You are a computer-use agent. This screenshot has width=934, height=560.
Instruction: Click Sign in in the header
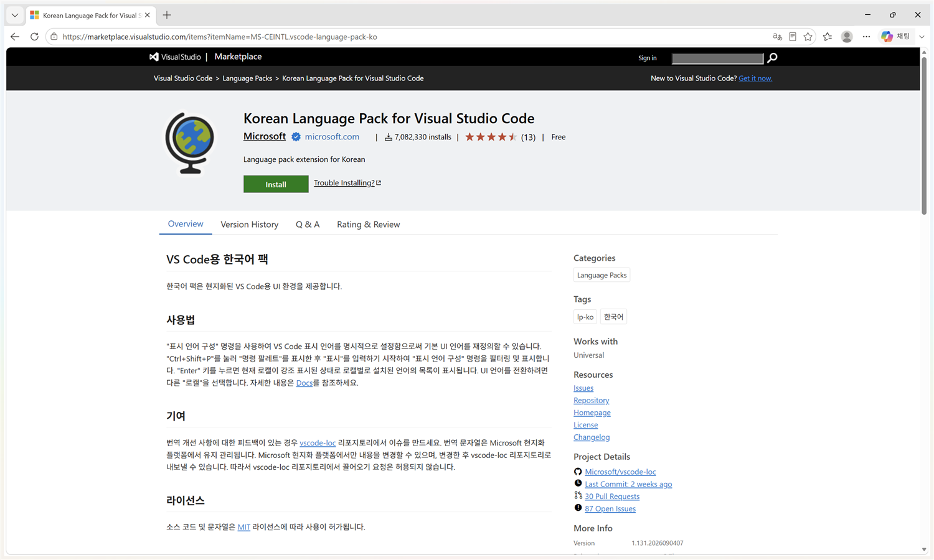tap(648, 58)
